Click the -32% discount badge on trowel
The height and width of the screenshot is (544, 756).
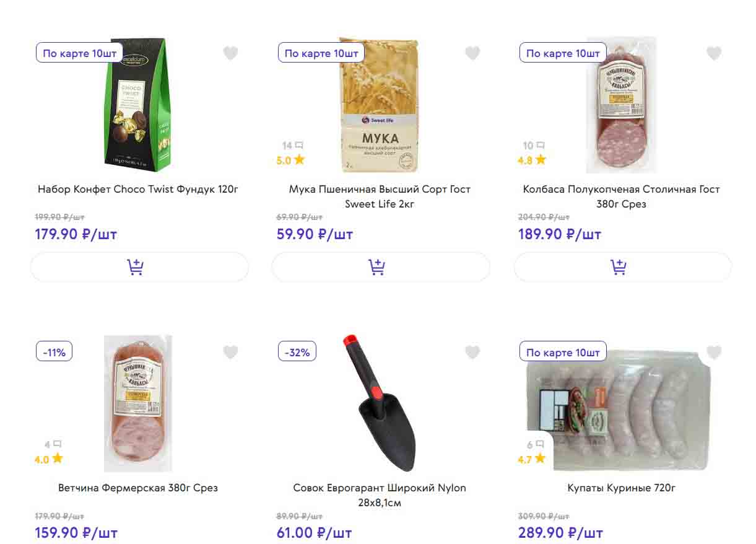pyautogui.click(x=297, y=352)
